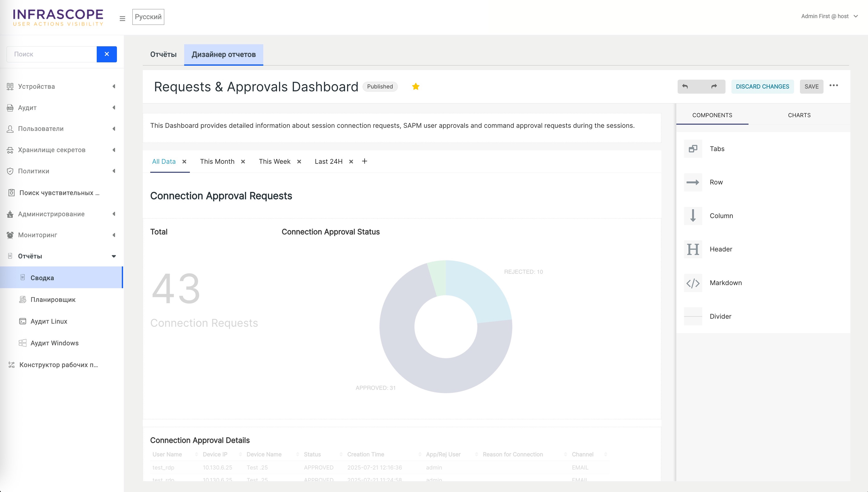
Task: Select the Header component icon
Action: click(693, 249)
